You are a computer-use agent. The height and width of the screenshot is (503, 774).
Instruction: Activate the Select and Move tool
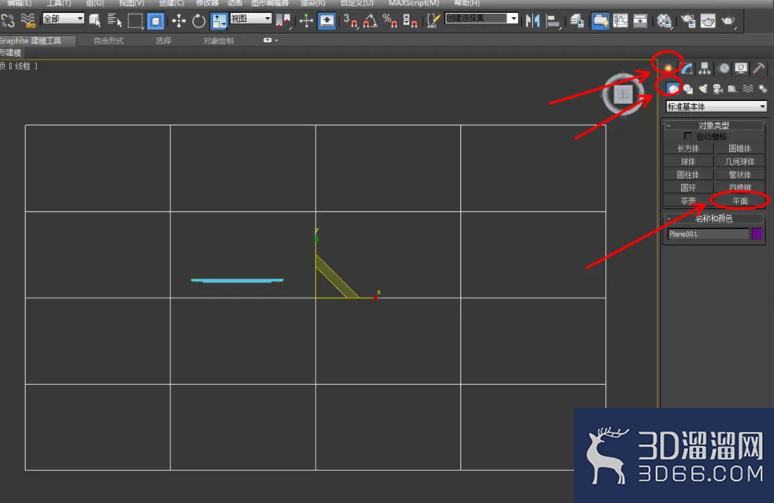pos(178,21)
